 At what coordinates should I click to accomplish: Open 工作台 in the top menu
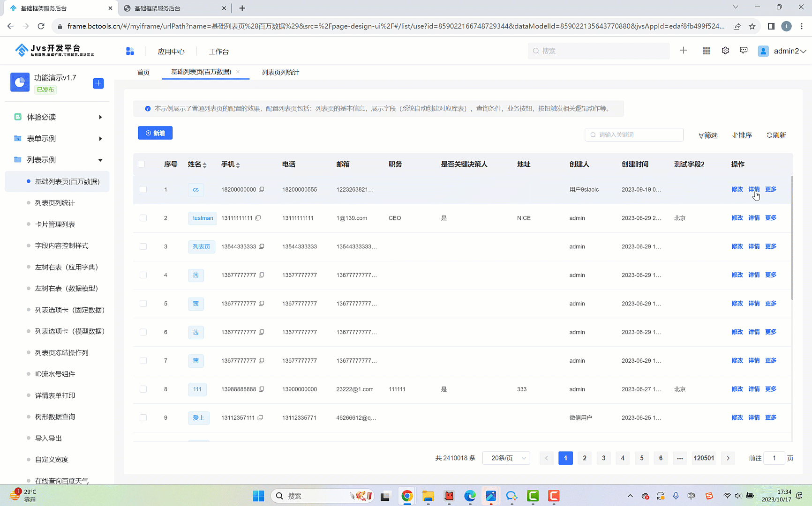pos(219,52)
